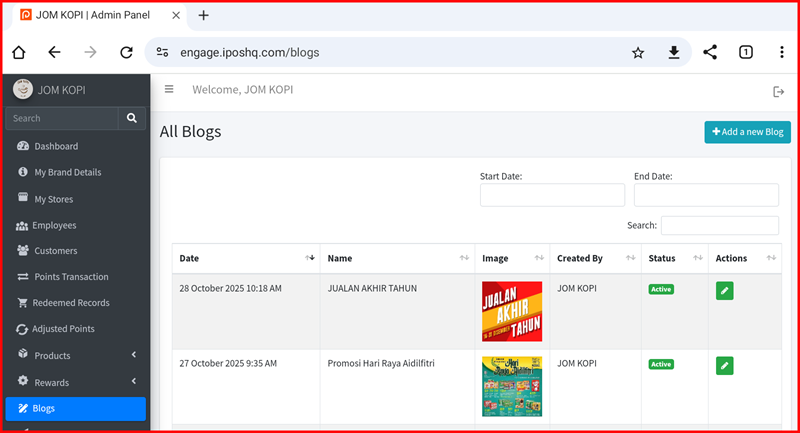Open Dashboard from the sidebar
The height and width of the screenshot is (433, 800).
tap(56, 146)
